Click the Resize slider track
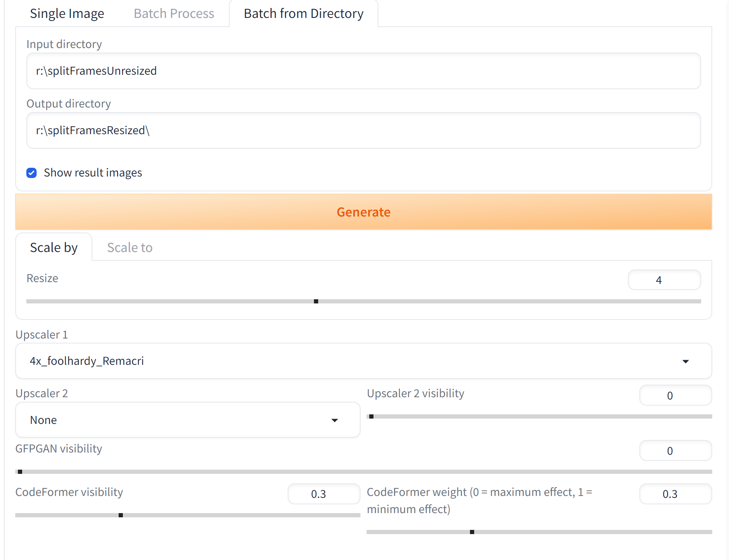The height and width of the screenshot is (560, 729). click(x=364, y=302)
